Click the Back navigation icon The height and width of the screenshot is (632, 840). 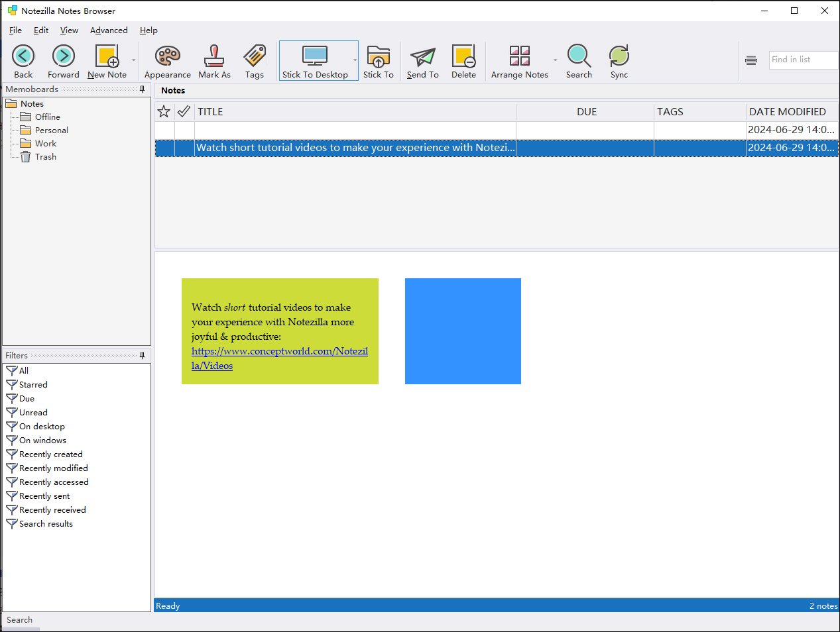(23, 57)
